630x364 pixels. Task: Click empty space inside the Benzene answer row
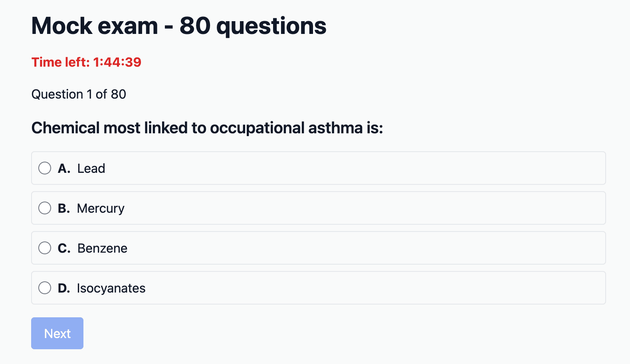pos(359,248)
